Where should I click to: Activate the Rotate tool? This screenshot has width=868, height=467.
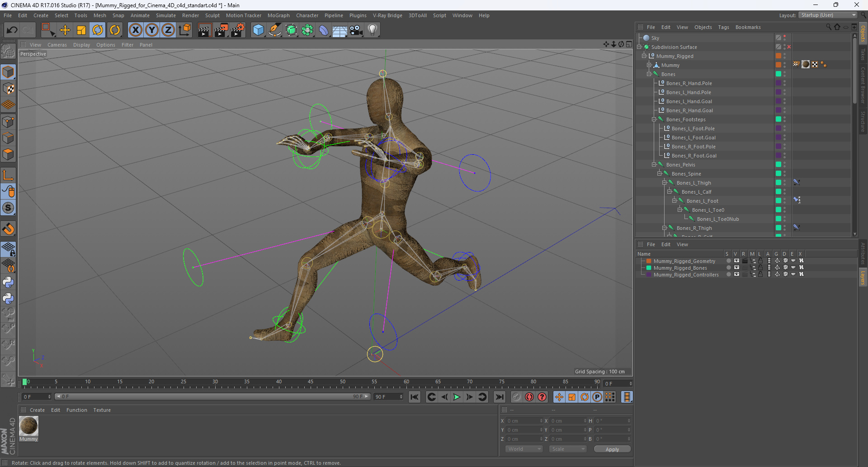click(98, 30)
